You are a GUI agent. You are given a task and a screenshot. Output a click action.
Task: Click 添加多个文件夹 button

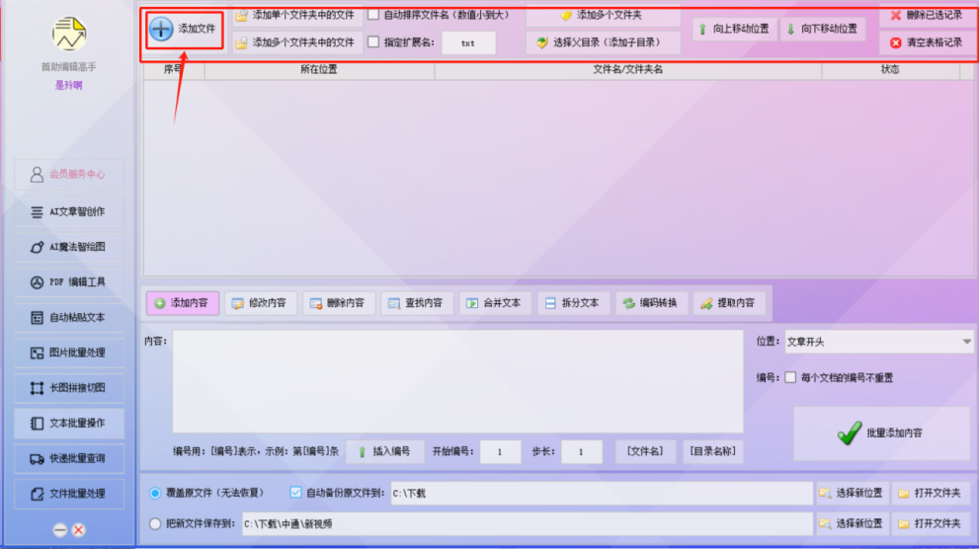[603, 15]
